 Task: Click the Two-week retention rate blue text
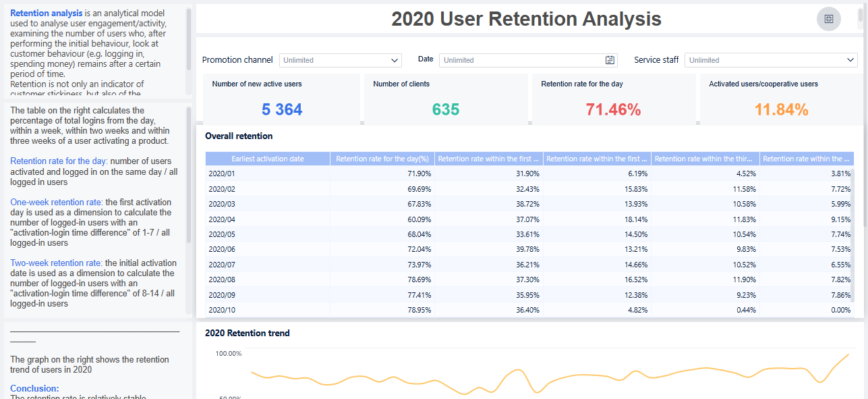(x=56, y=263)
